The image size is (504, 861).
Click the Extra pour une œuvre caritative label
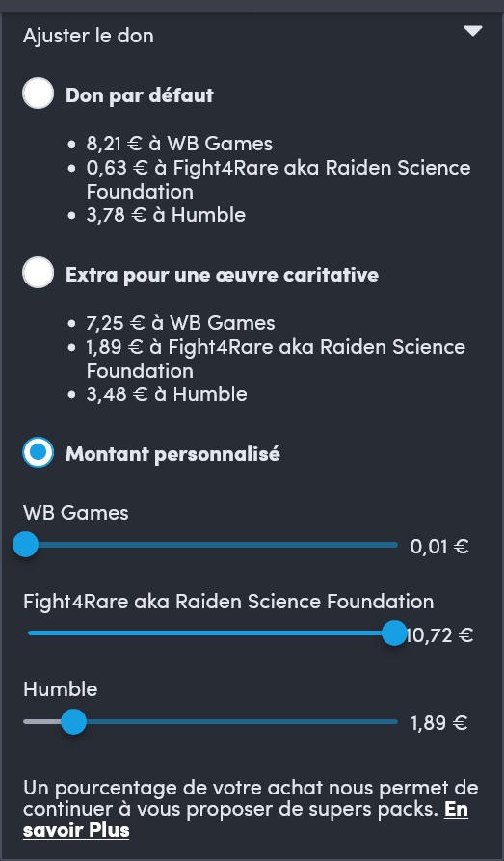222,275
